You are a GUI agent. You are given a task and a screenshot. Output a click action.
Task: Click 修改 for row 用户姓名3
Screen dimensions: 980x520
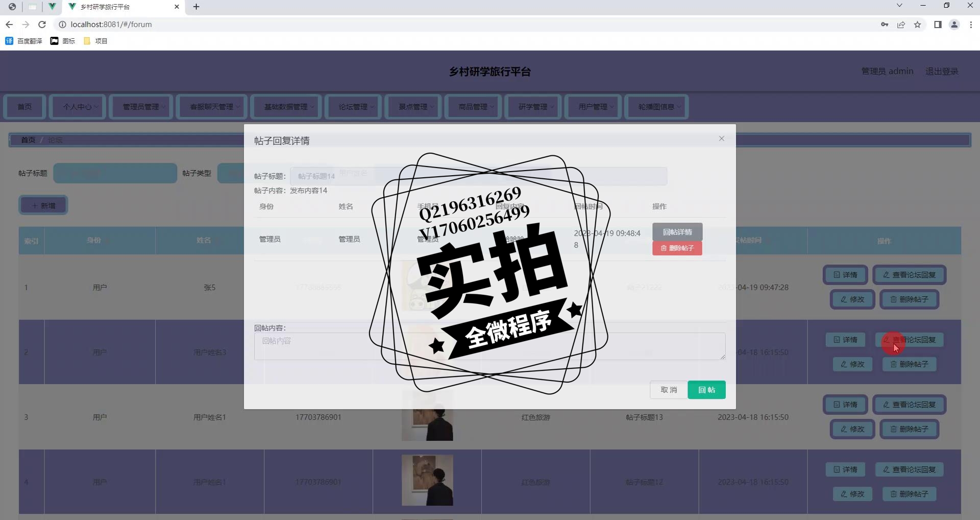click(852, 364)
